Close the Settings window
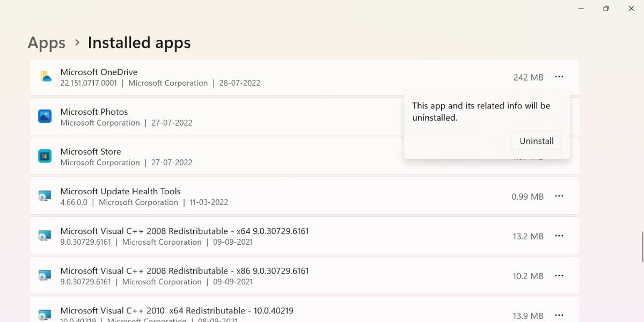The height and width of the screenshot is (322, 644). coord(631,9)
